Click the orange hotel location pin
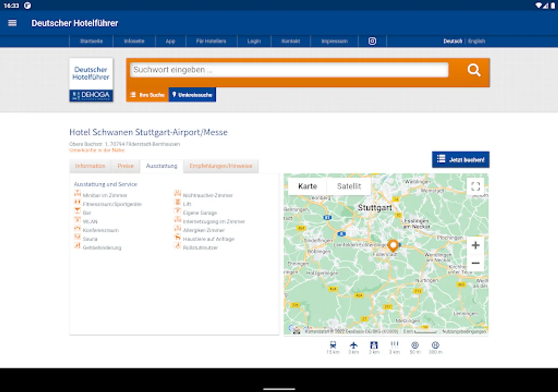558x392 pixels. [x=393, y=246]
